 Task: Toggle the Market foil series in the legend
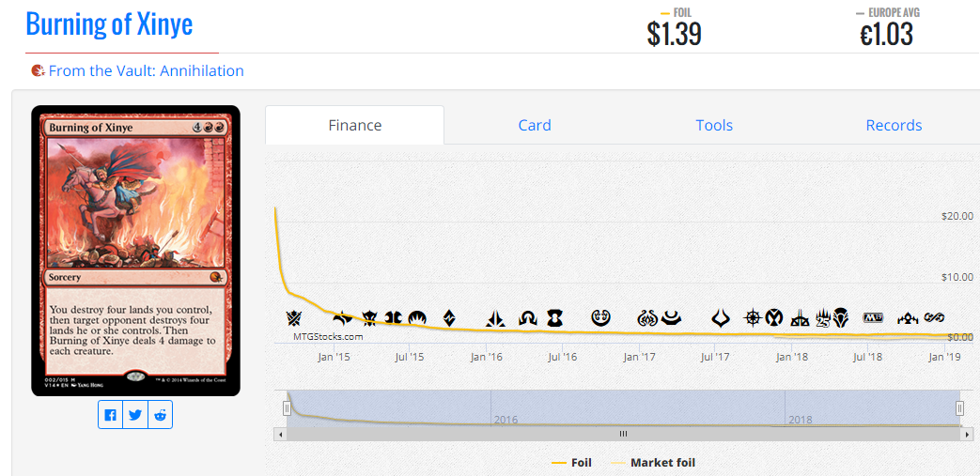(x=653, y=463)
